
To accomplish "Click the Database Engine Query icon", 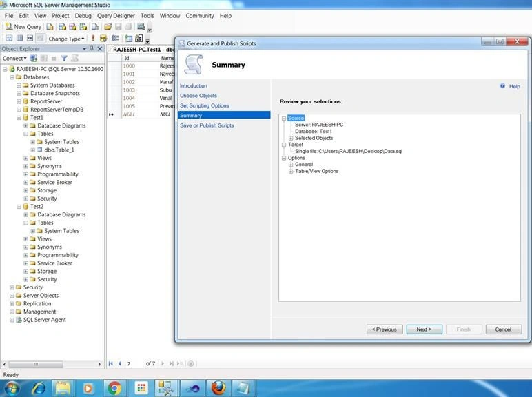I will (x=50, y=26).
